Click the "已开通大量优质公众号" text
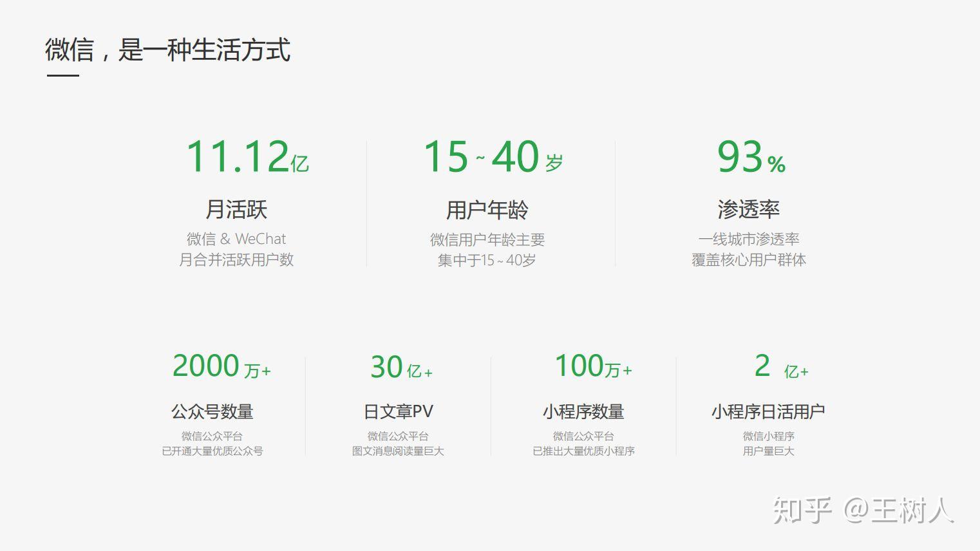This screenshot has width=980, height=551. pos(212,451)
